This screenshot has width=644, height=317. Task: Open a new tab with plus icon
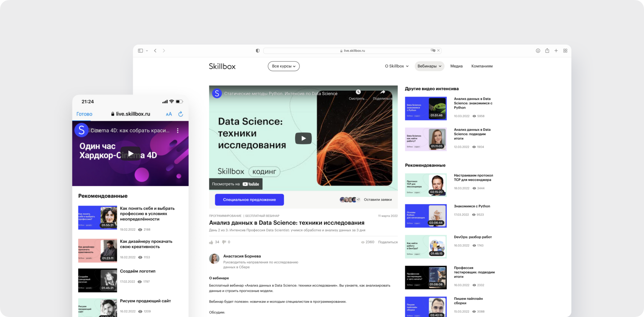point(556,51)
